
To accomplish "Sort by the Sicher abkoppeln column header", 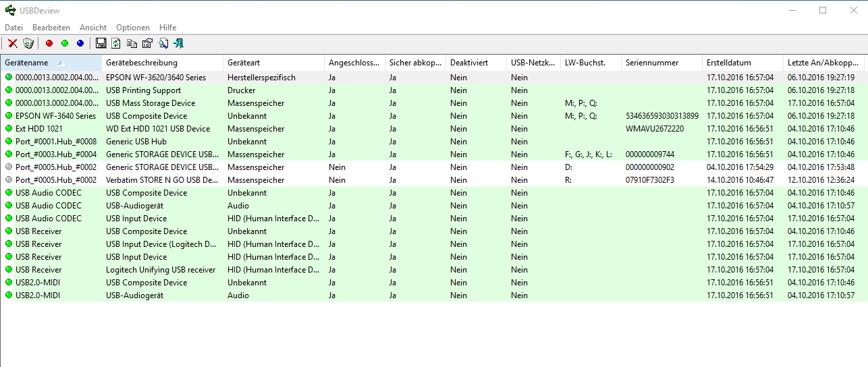I will (x=415, y=63).
